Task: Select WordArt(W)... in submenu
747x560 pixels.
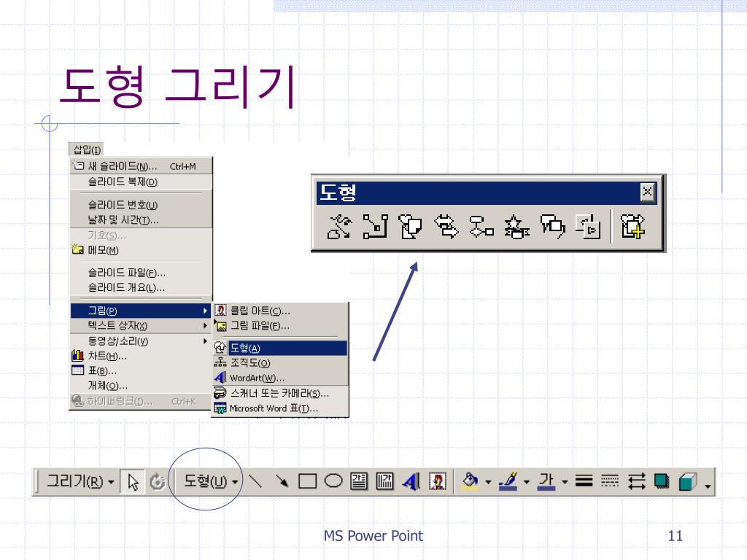Action: tap(280, 378)
